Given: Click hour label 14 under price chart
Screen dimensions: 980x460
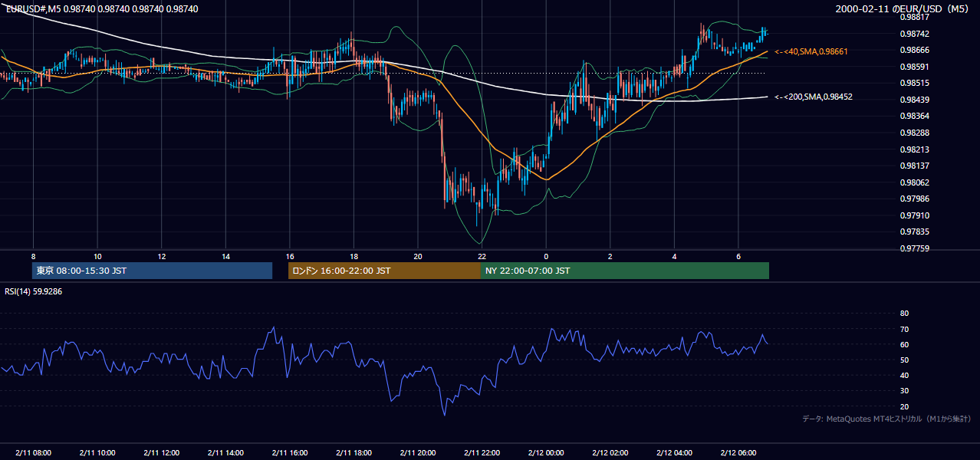Looking at the screenshot, I should tap(225, 256).
